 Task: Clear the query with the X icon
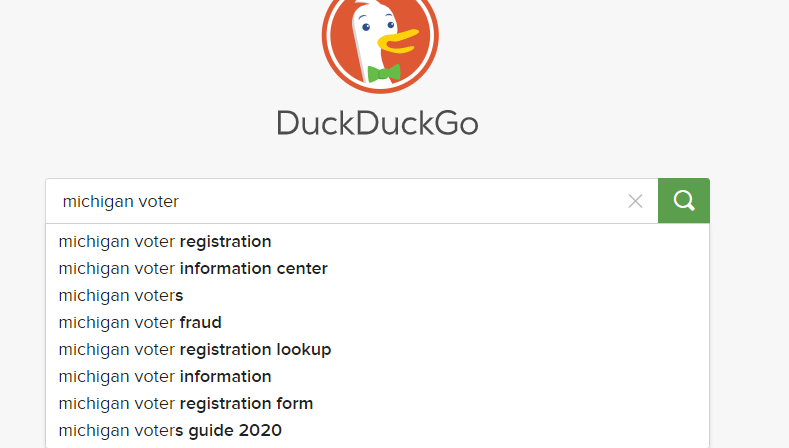tap(636, 201)
